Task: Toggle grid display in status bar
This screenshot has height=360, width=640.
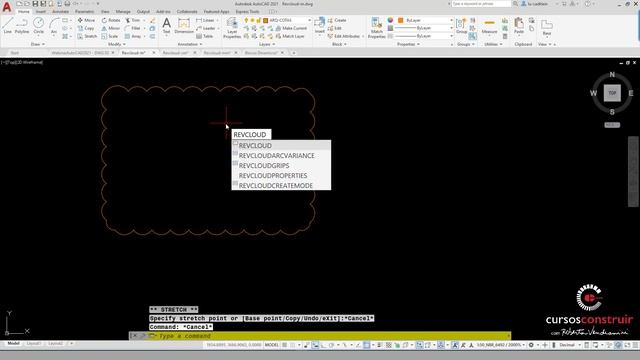Action: pyautogui.click(x=285, y=345)
